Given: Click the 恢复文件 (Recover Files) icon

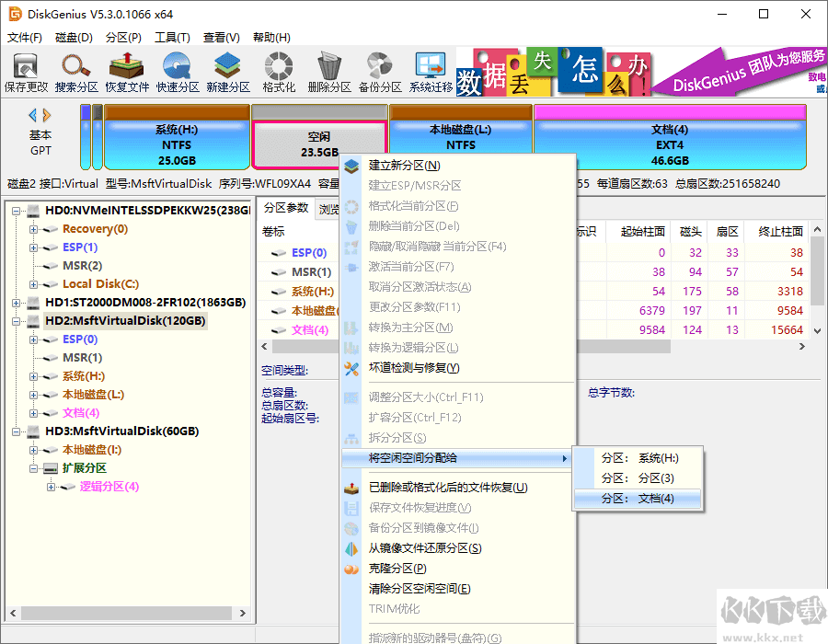Looking at the screenshot, I should [x=127, y=72].
